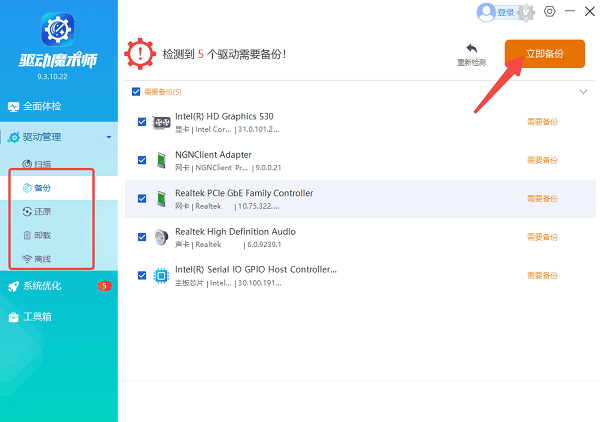This screenshot has height=422, width=600.
Task: Click 需要备份 status for Realtek Audio
Action: pos(542,237)
